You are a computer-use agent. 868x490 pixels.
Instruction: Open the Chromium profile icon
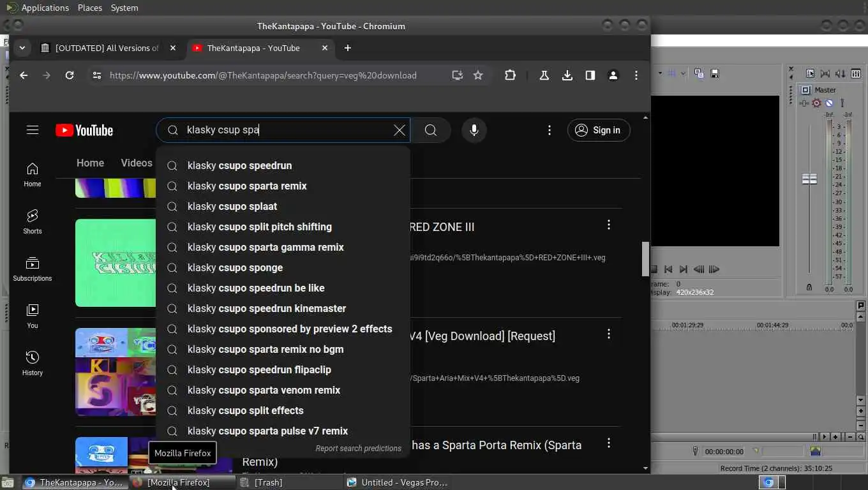(x=613, y=75)
